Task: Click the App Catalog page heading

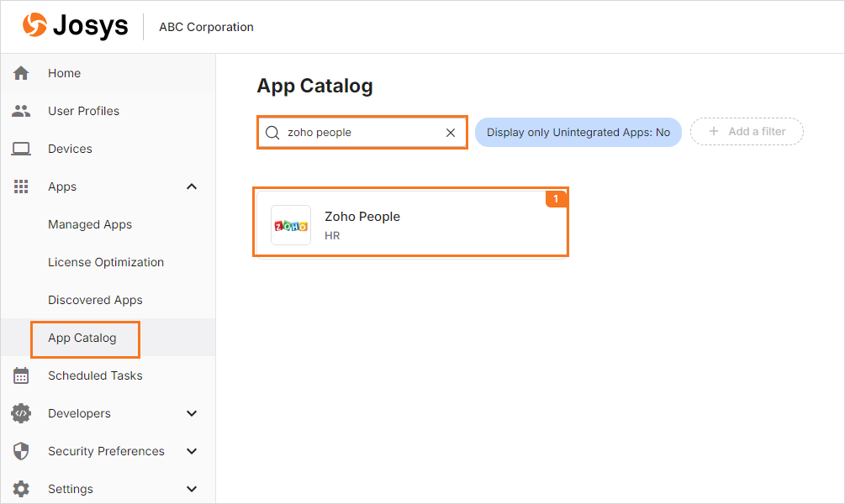Action: point(314,87)
